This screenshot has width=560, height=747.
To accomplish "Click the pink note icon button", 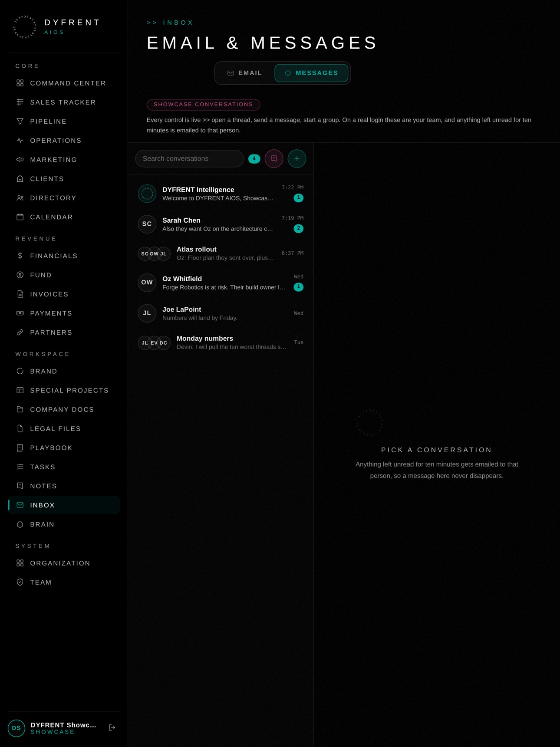I will pyautogui.click(x=274, y=158).
